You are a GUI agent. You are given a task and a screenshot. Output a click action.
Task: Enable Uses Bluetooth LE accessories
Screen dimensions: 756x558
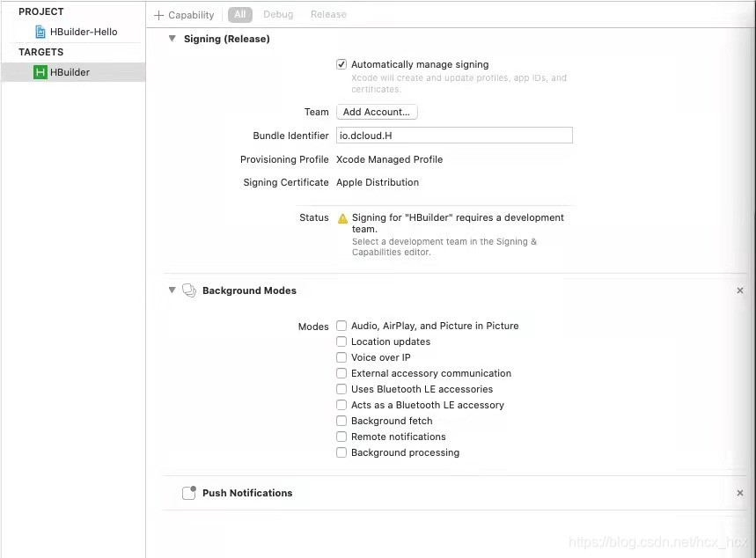click(x=341, y=389)
